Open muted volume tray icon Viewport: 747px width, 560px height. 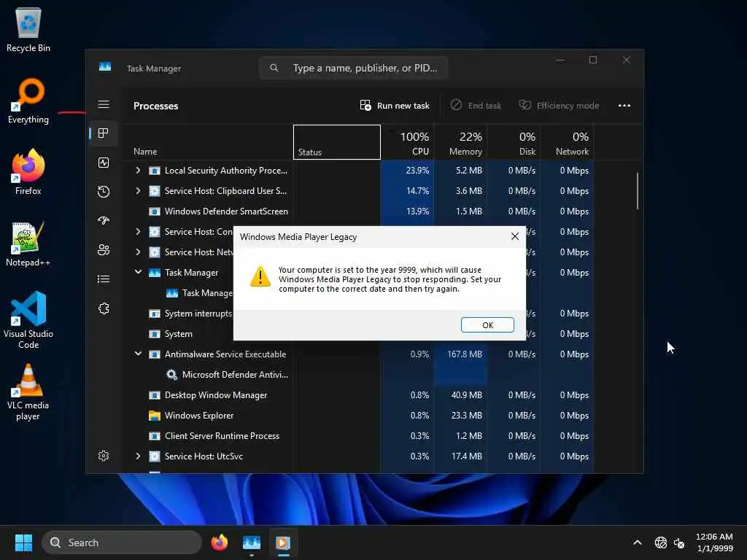(x=679, y=542)
